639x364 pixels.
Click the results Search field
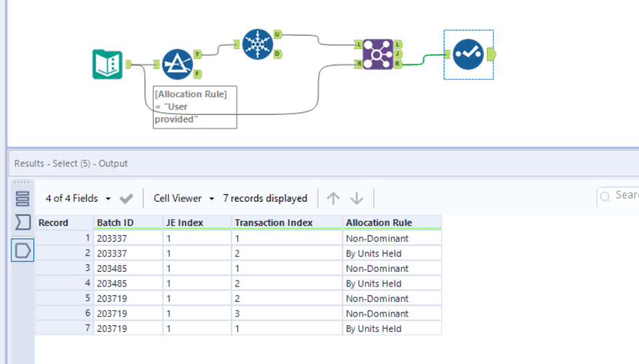click(x=618, y=196)
